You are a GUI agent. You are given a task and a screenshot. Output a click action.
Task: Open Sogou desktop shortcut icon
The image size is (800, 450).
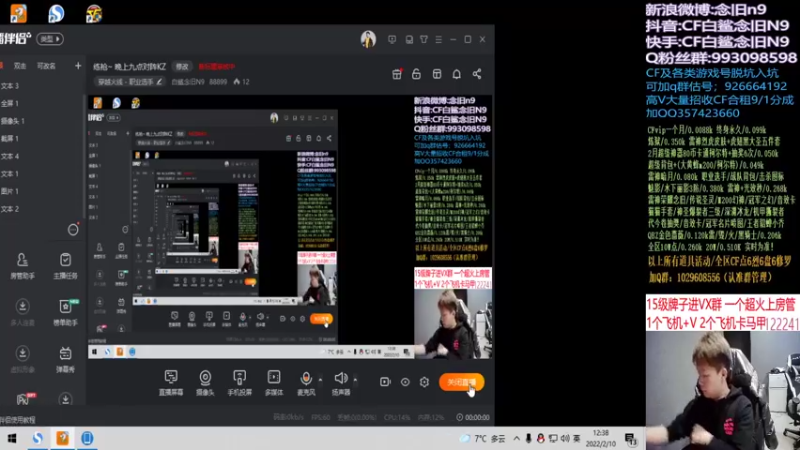(56, 13)
